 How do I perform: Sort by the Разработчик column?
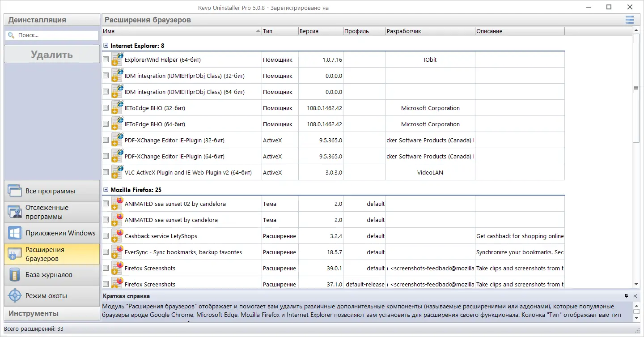pyautogui.click(x=430, y=31)
